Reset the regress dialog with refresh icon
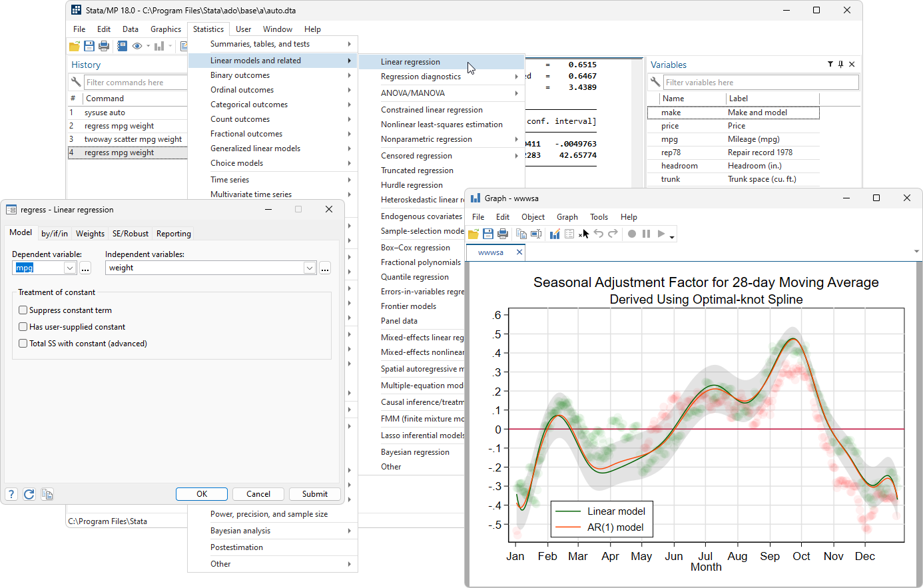Image resolution: width=923 pixels, height=588 pixels. coord(29,494)
